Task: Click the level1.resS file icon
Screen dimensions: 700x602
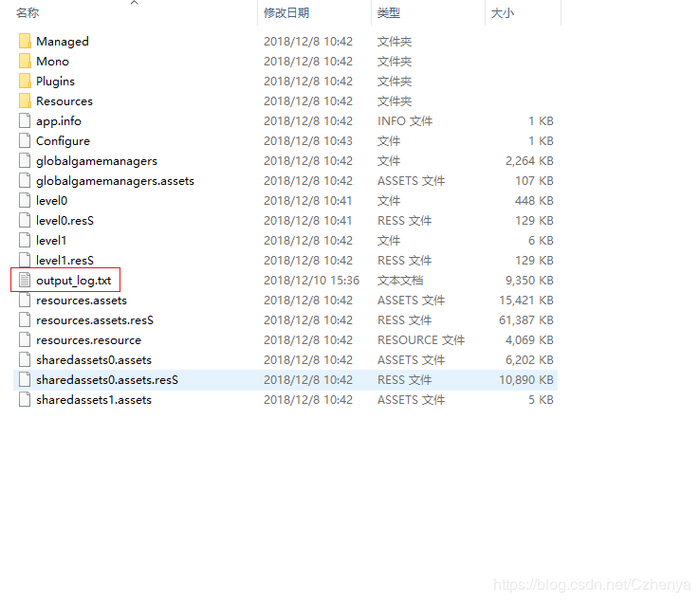Action: pos(25,260)
